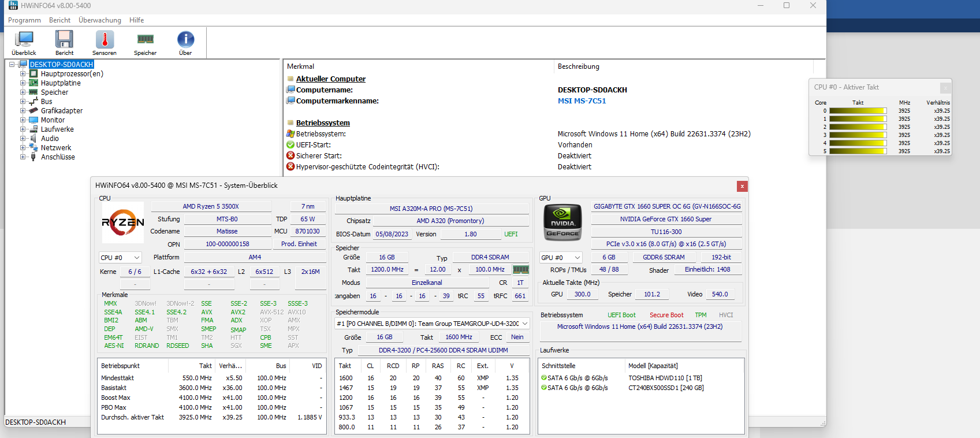Follow the MSI MS-7C51 link
Image resolution: width=980 pixels, height=438 pixels.
582,101
